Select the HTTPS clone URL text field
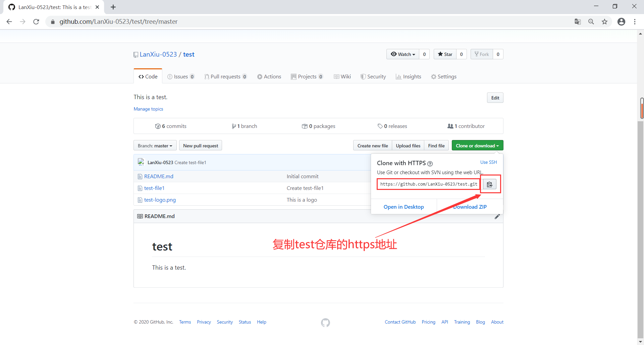Image resolution: width=644 pixels, height=345 pixels. pos(428,184)
